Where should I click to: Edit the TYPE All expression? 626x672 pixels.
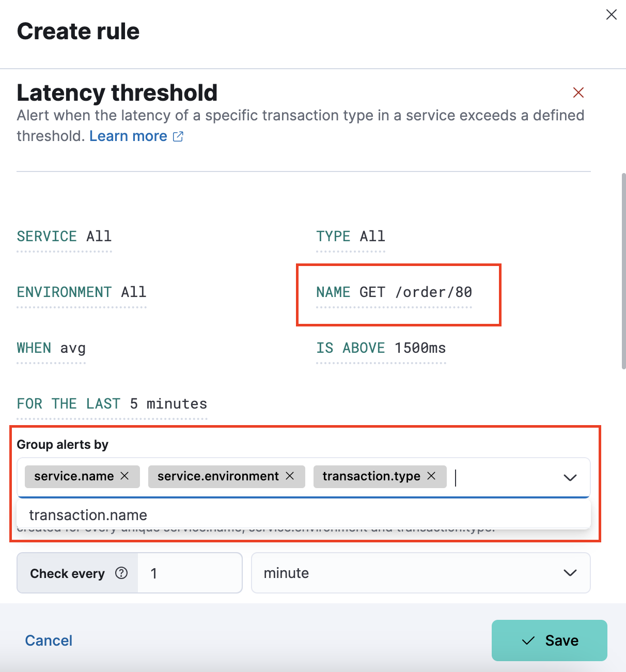351,237
